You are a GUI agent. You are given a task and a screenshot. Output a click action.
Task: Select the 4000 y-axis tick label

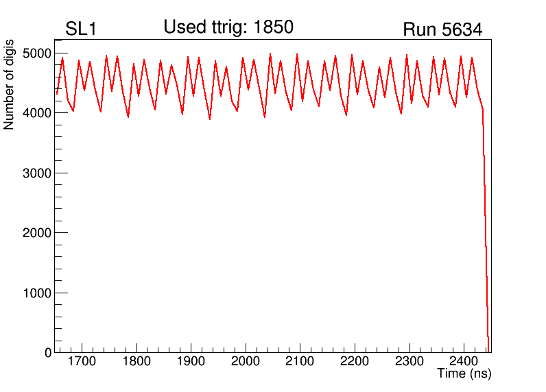coord(38,112)
